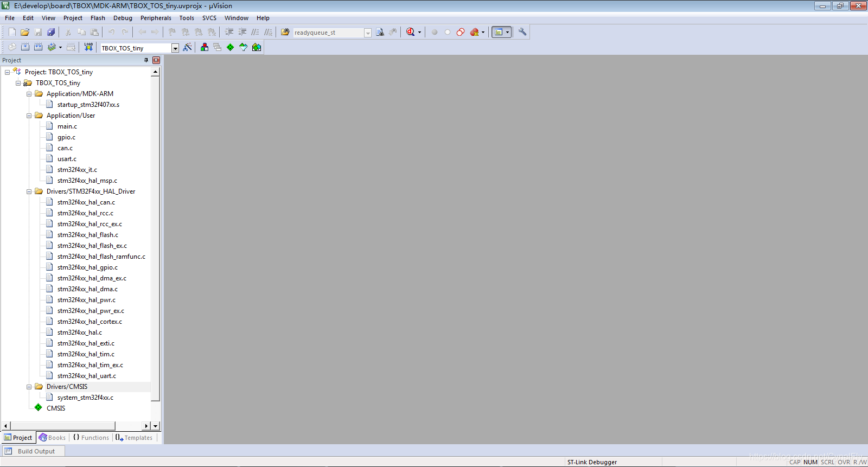
Task: Build target with the Build icon
Action: click(x=25, y=47)
